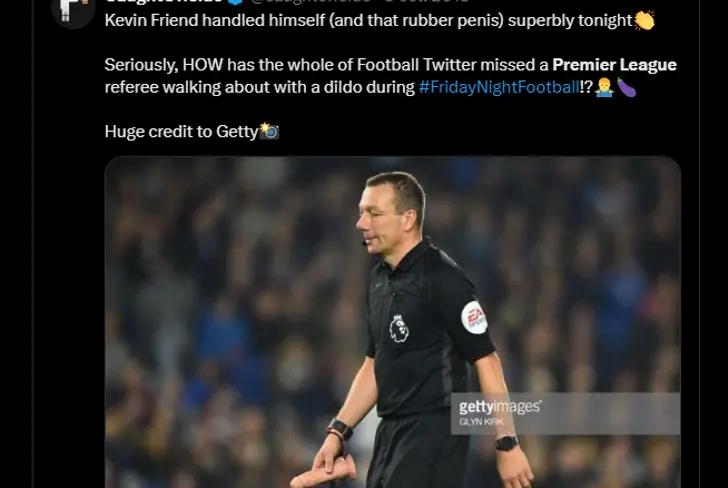Click the gettyimages watermark on the photo
The image size is (728, 488).
pyautogui.click(x=500, y=407)
